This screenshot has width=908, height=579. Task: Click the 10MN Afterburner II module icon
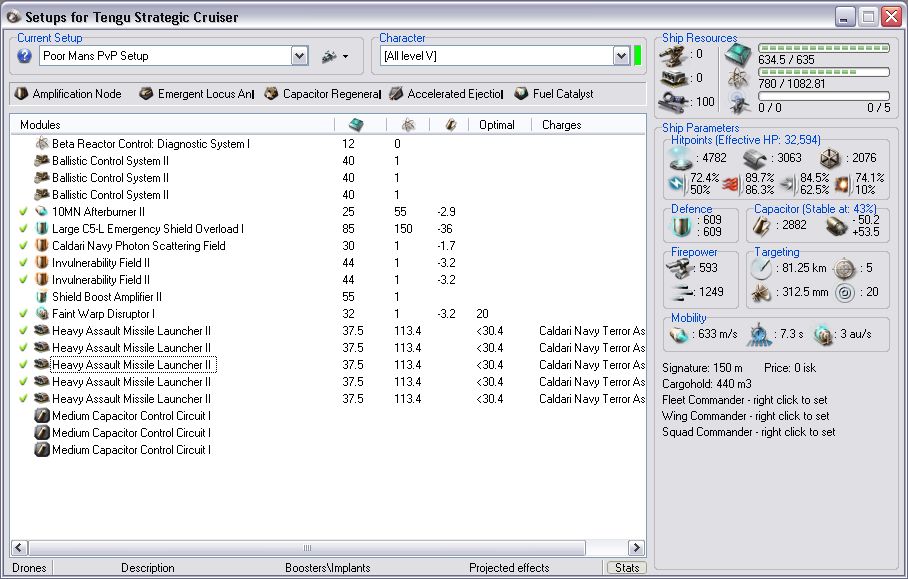click(x=42, y=211)
